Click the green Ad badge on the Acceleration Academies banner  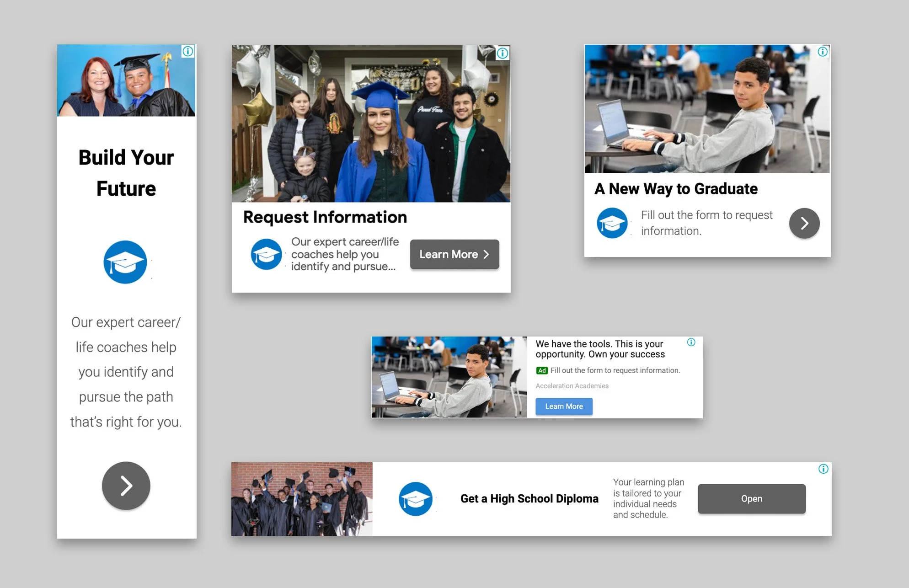point(541,370)
